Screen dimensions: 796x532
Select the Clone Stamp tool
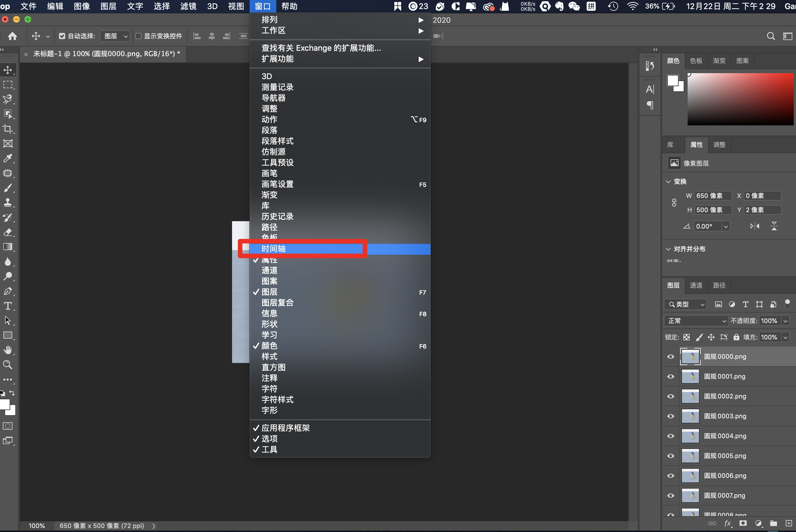point(7,202)
